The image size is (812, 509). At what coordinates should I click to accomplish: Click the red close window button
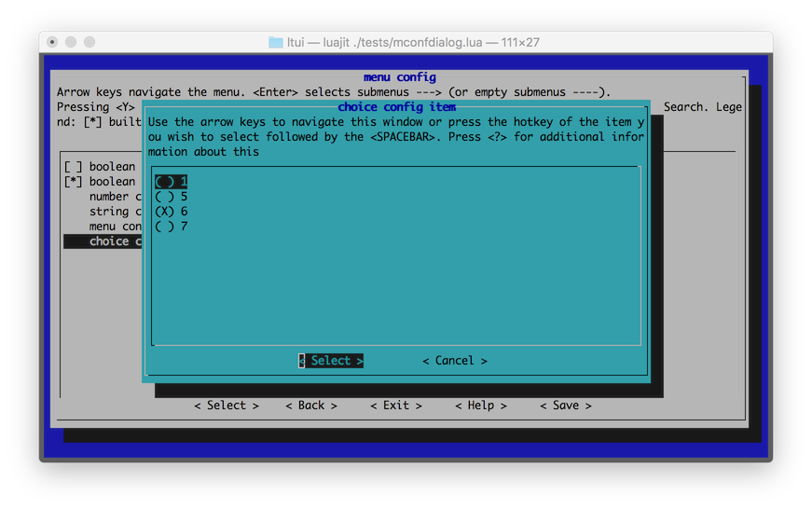coord(52,42)
